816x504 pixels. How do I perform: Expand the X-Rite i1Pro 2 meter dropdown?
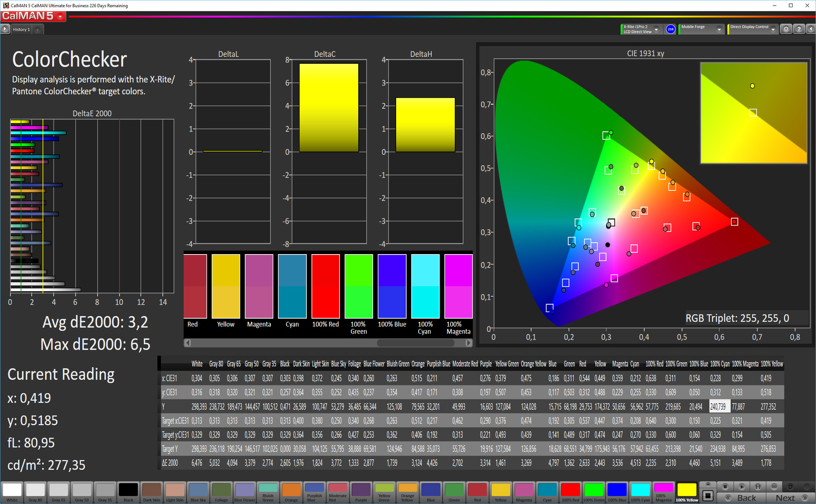point(656,29)
